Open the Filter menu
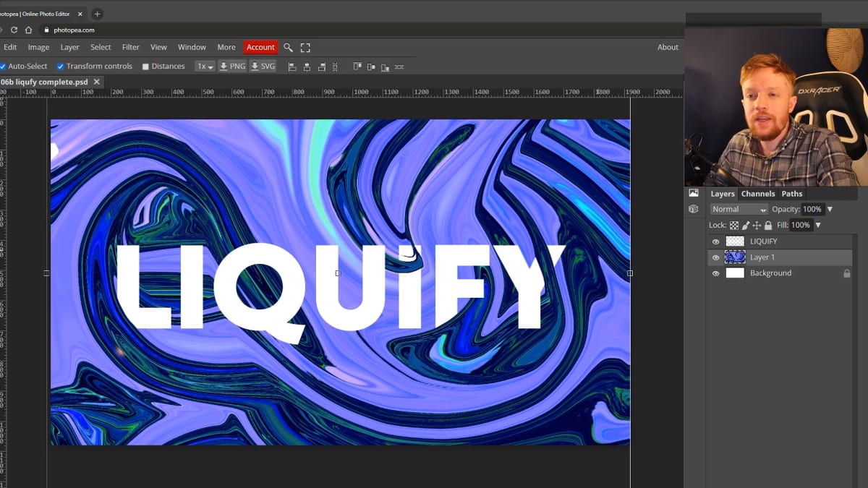 [x=130, y=47]
